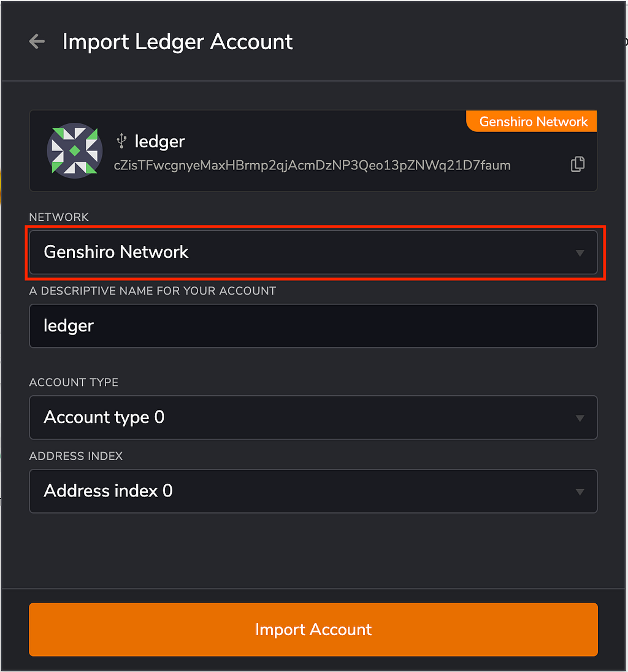
Task: Click the ACCOUNT TYPE label
Action: (74, 382)
